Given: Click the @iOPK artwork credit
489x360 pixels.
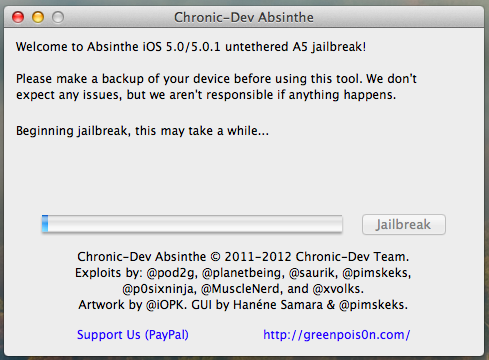Looking at the screenshot, I should click(x=166, y=305).
